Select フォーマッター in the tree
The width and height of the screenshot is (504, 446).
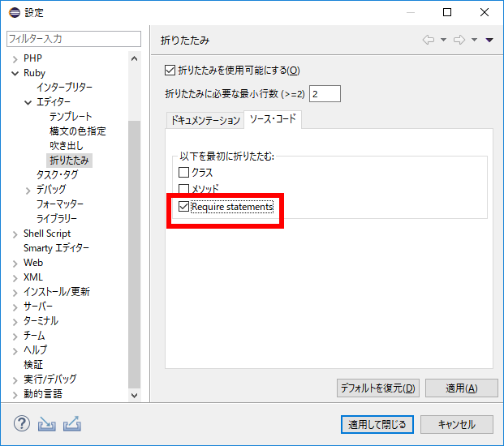point(60,204)
